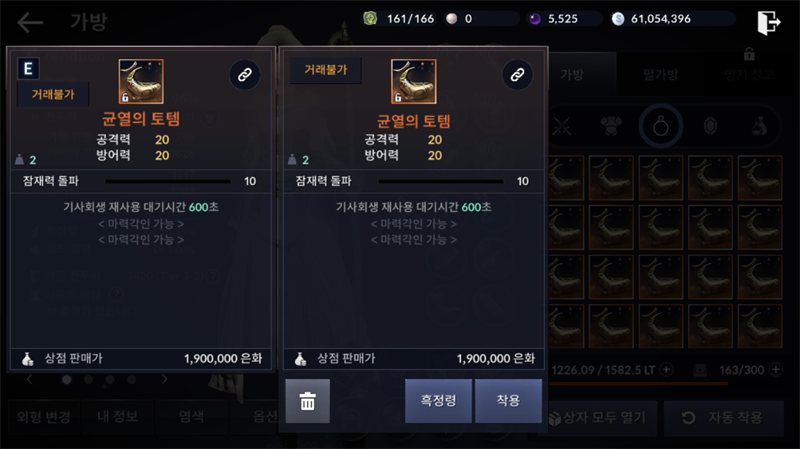Select the crystal gem filter icon
Image resolution: width=800 pixels, height=449 pixels.
(x=711, y=126)
